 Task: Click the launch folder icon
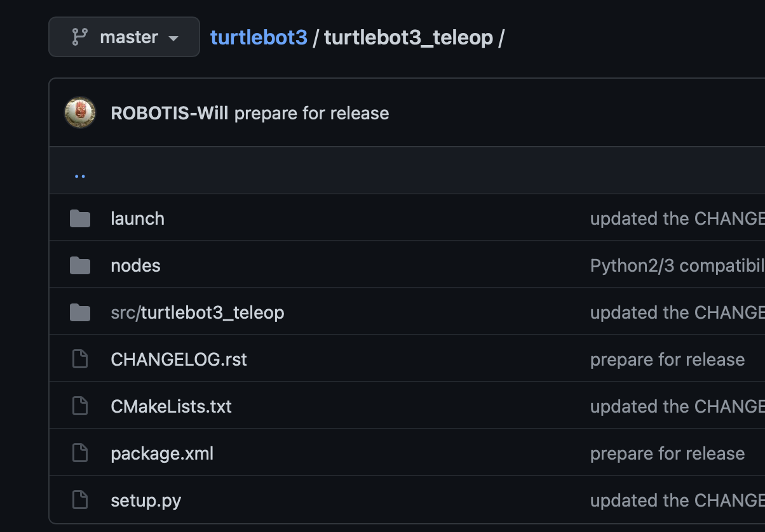coord(80,218)
